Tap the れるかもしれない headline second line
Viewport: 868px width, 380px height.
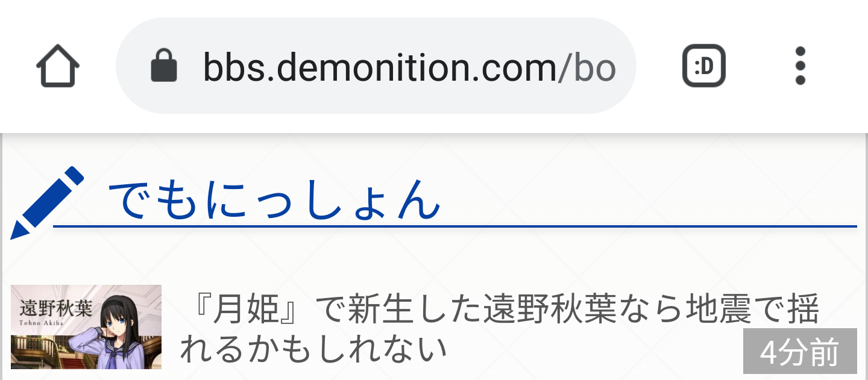pyautogui.click(x=313, y=349)
